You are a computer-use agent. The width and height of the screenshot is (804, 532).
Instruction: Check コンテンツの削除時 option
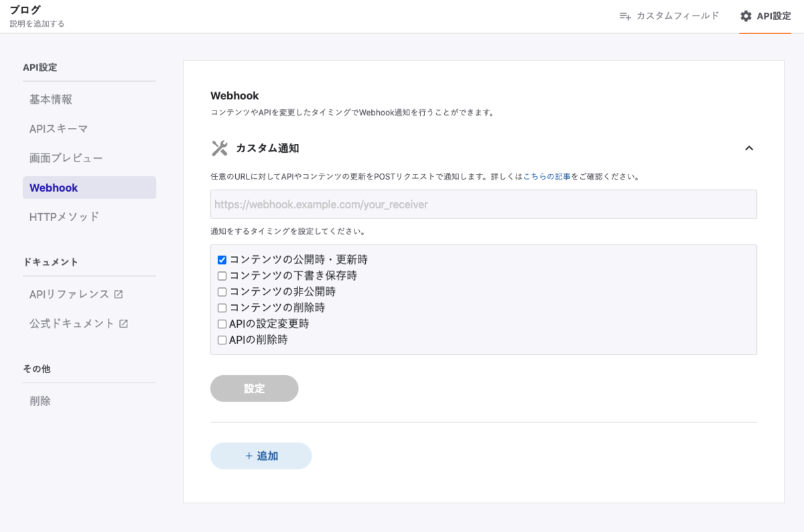click(x=221, y=308)
